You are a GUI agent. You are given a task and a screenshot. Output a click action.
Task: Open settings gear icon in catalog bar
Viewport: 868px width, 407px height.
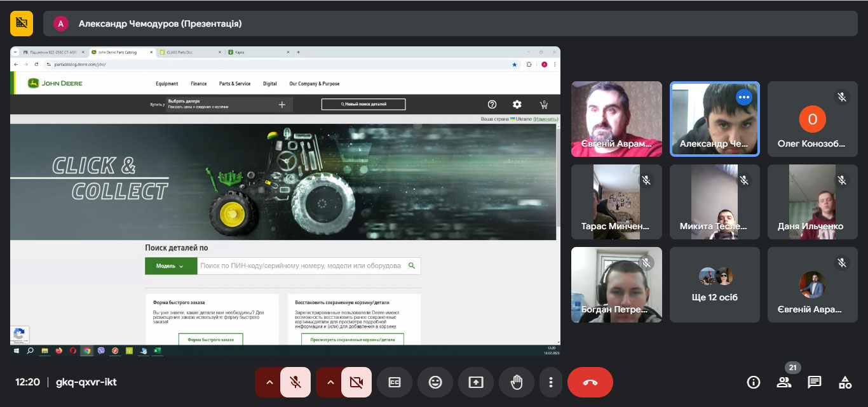click(517, 104)
